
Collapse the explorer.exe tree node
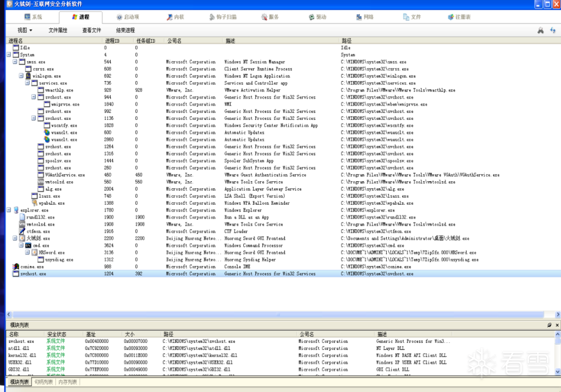[x=9, y=210]
